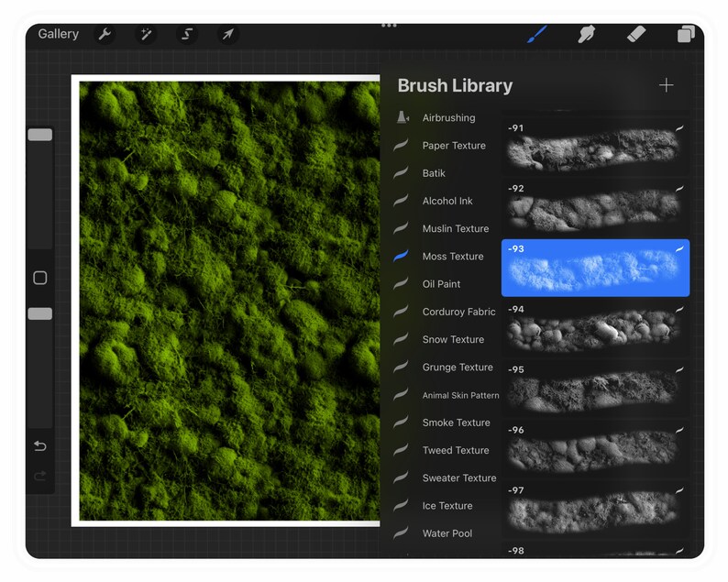Select the Eraser tool
This screenshot has height=582, width=728.
click(x=636, y=34)
